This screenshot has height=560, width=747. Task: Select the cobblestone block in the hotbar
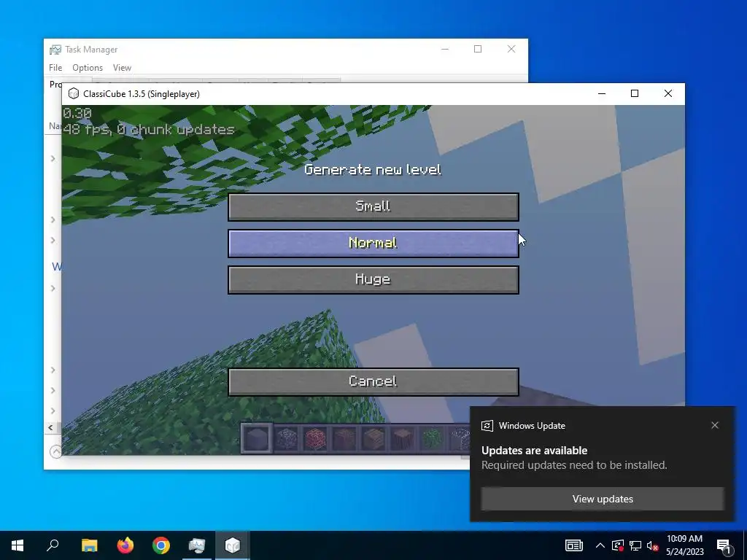(286, 438)
